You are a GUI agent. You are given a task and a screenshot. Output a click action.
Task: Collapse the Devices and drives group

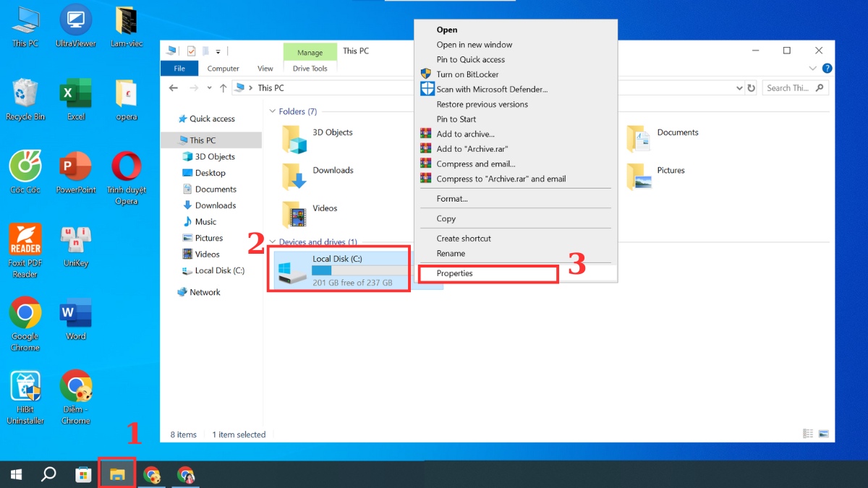coord(273,242)
